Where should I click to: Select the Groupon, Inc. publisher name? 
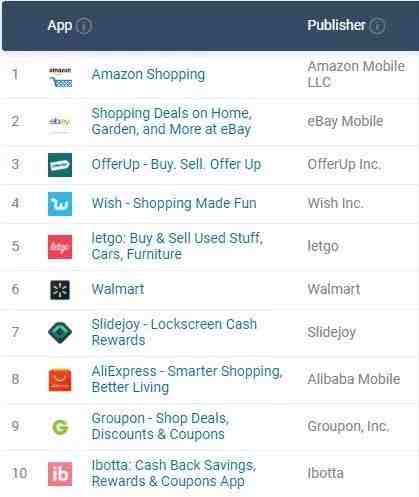(x=348, y=426)
